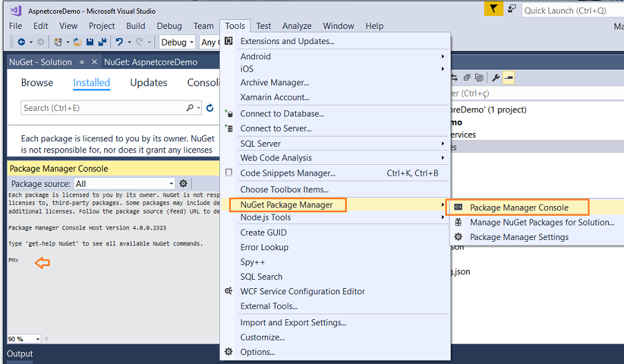624x364 pixels.
Task: Click the WCF Service Configuration Editor icon
Action: 229,291
